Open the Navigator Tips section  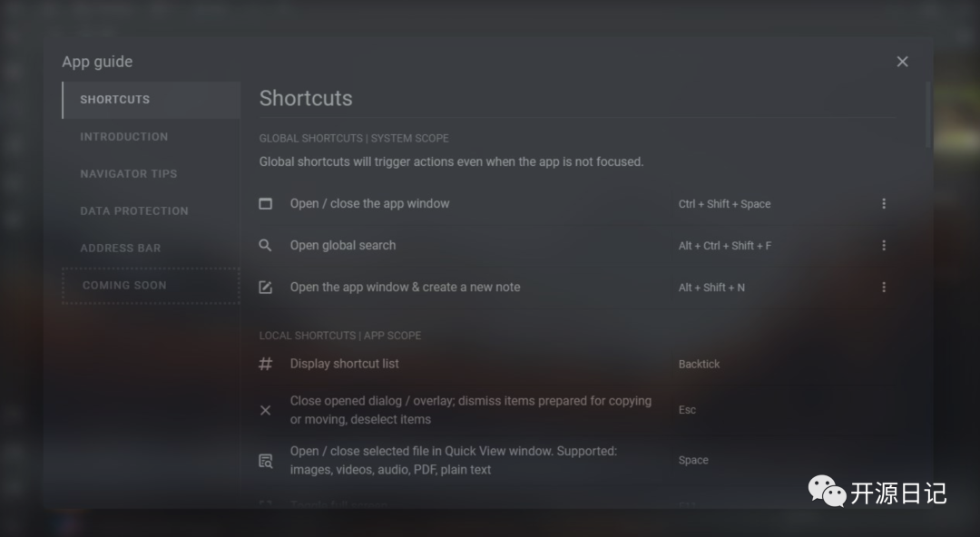(x=152, y=174)
